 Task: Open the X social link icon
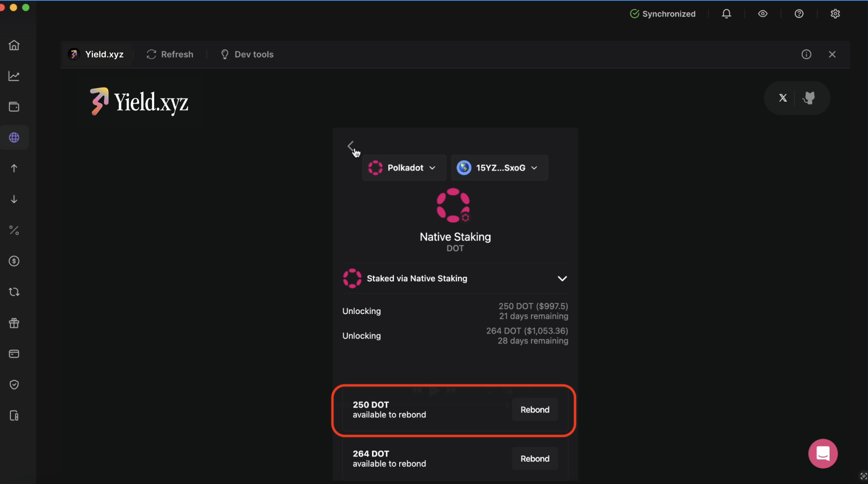782,98
